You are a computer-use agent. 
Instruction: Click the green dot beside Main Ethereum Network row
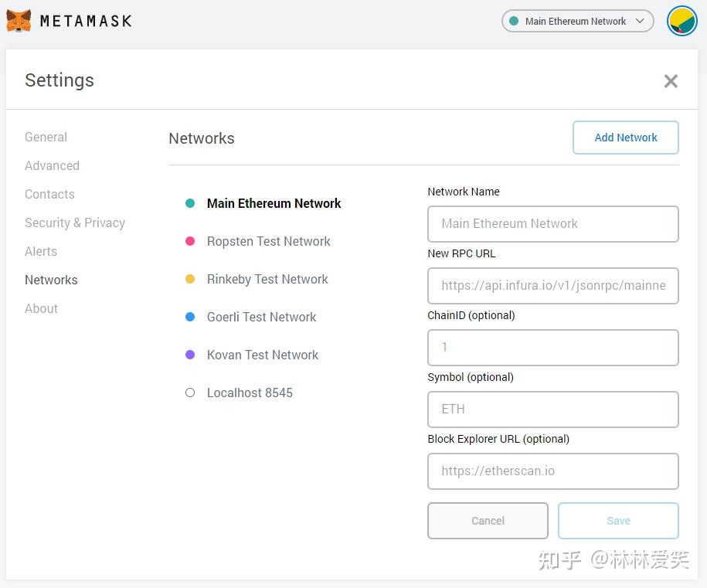(190, 203)
